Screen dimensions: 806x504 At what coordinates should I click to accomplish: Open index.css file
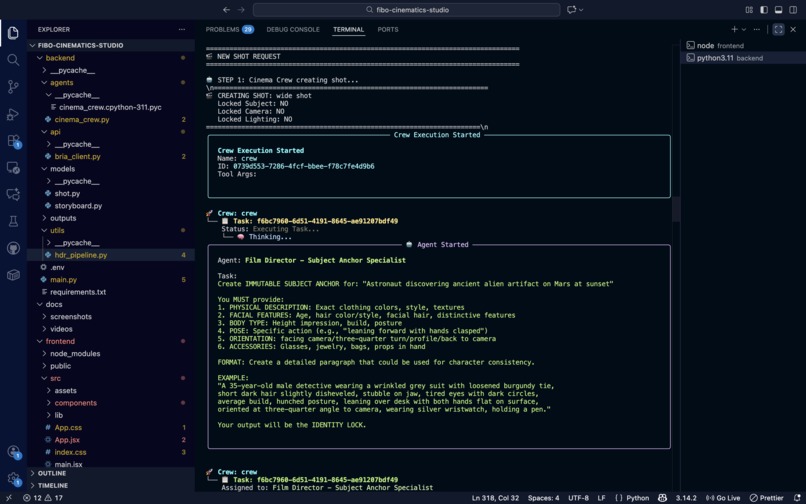pyautogui.click(x=111, y=452)
